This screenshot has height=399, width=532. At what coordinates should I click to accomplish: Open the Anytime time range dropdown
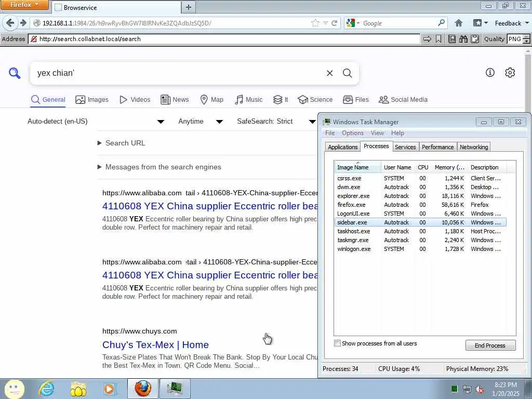[201, 122]
